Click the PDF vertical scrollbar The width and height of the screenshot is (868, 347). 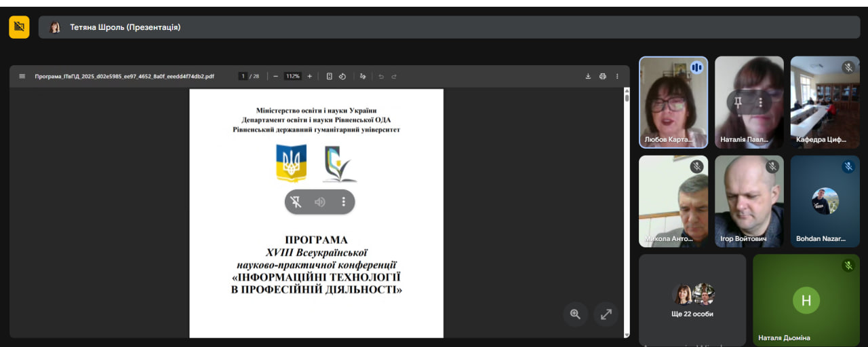(627, 204)
